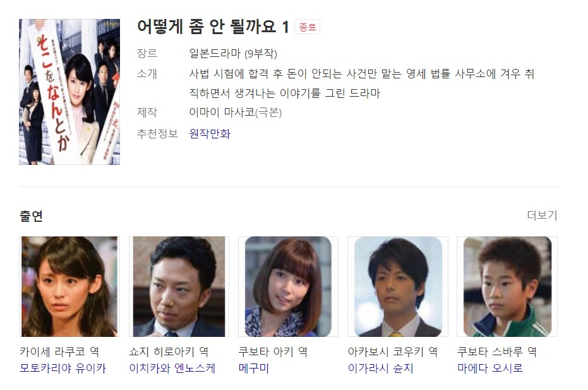Visit actor link 이가라시 슌지
This screenshot has height=390, width=588.
tap(381, 369)
